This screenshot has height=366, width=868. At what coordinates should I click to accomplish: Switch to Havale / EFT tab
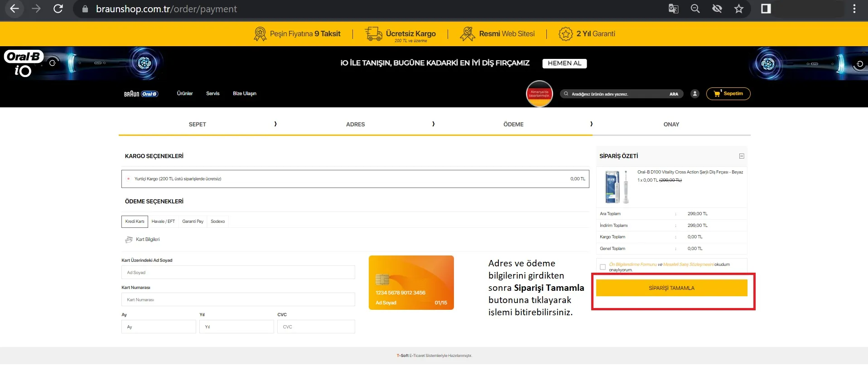163,222
